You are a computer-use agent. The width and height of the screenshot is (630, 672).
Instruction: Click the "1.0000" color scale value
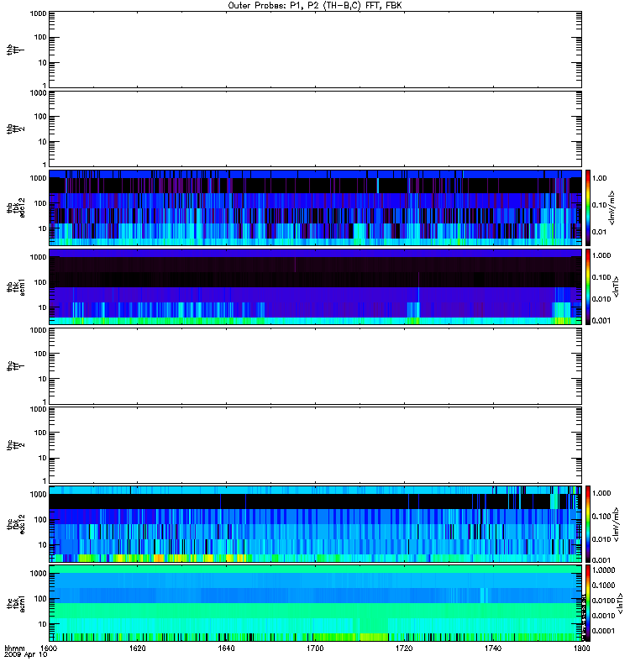pyautogui.click(x=603, y=570)
